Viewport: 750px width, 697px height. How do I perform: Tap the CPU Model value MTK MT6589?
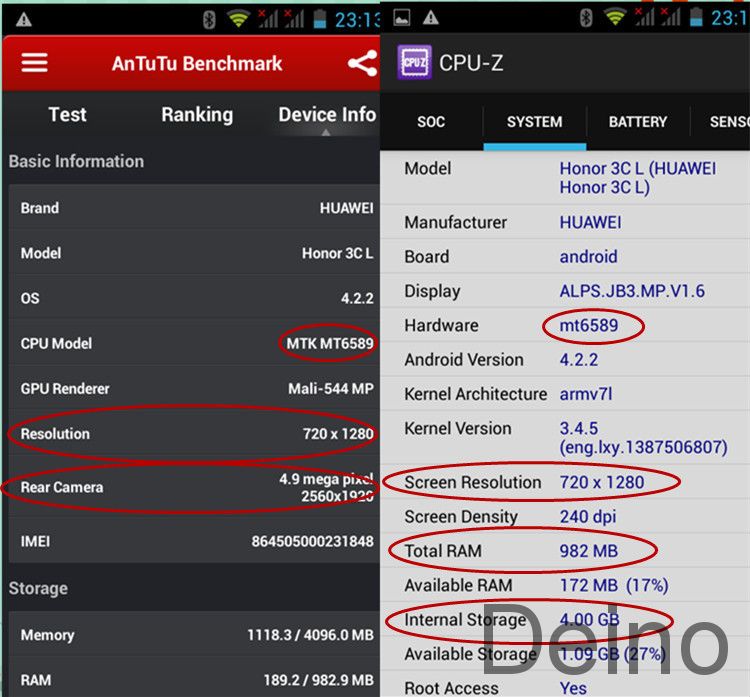tap(330, 343)
